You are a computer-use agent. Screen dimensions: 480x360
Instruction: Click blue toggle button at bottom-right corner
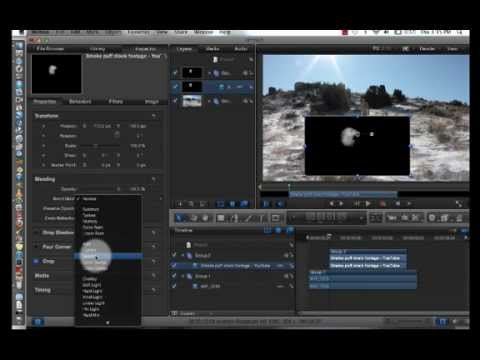tap(442, 322)
